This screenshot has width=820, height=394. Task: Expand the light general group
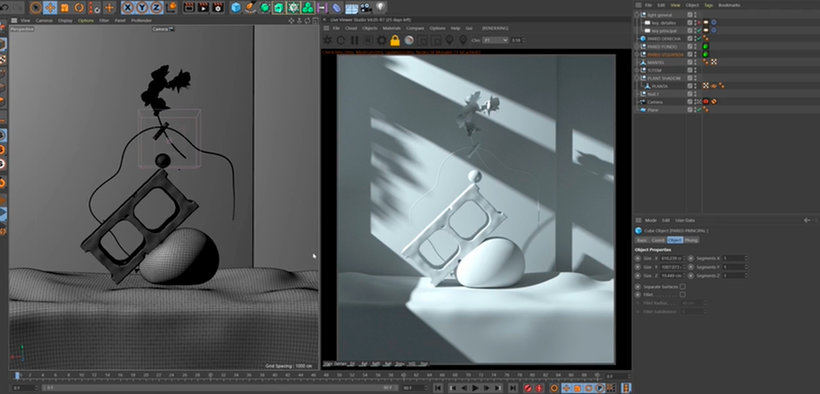pyautogui.click(x=636, y=15)
